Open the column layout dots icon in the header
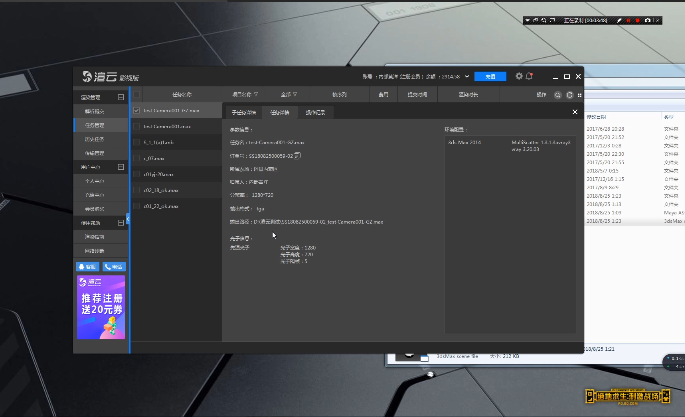This screenshot has height=417, width=685. [x=580, y=95]
